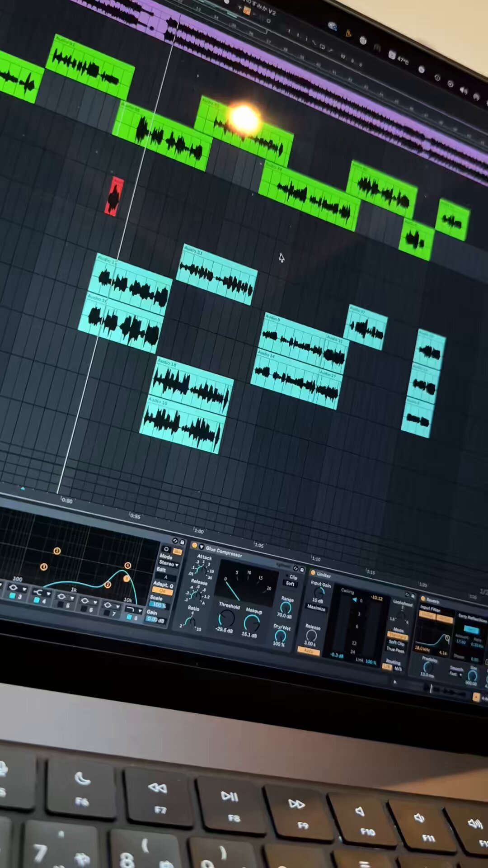Click the yellow warning triangle in menu bar
Screen dimensions: 488x868
[x=348, y=33]
